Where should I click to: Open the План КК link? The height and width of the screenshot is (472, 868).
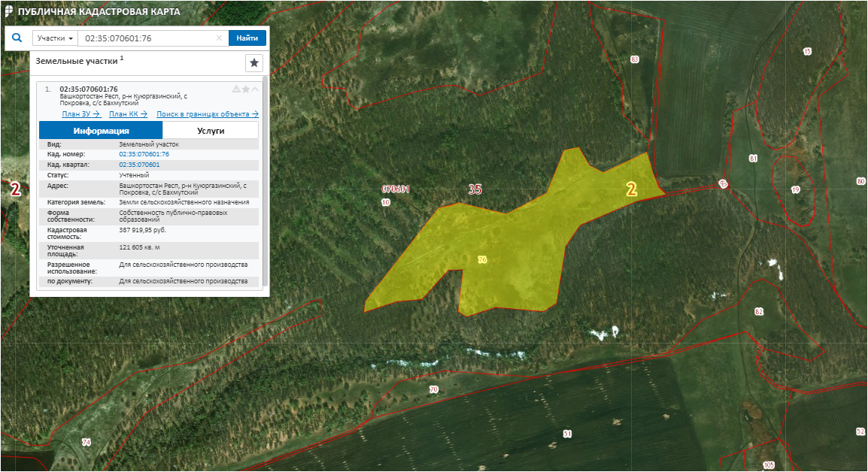128,114
